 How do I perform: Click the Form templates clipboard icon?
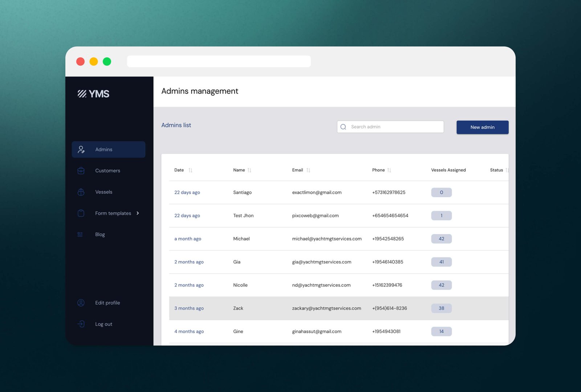tap(81, 213)
